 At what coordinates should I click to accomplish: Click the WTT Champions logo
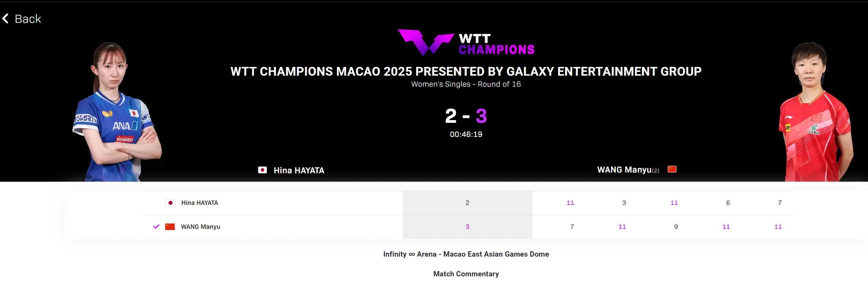click(466, 43)
